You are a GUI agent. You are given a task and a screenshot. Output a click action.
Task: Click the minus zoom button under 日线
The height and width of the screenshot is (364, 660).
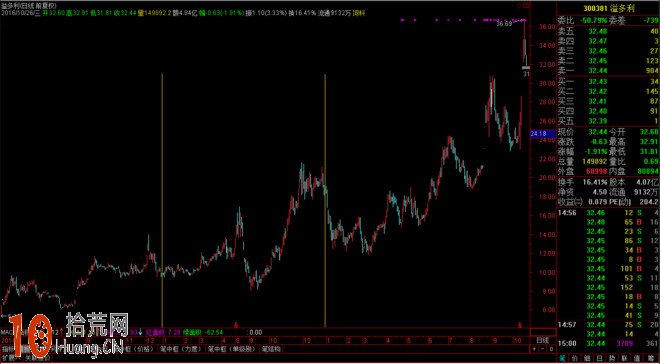[x=543, y=349]
